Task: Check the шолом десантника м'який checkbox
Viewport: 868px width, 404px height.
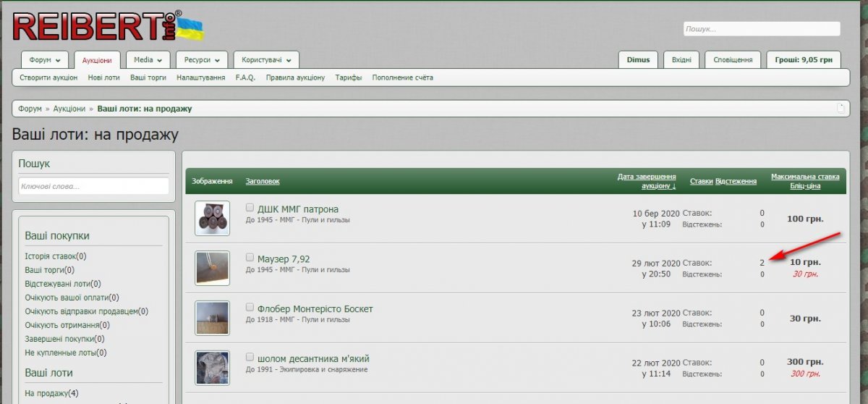Action: tap(250, 357)
